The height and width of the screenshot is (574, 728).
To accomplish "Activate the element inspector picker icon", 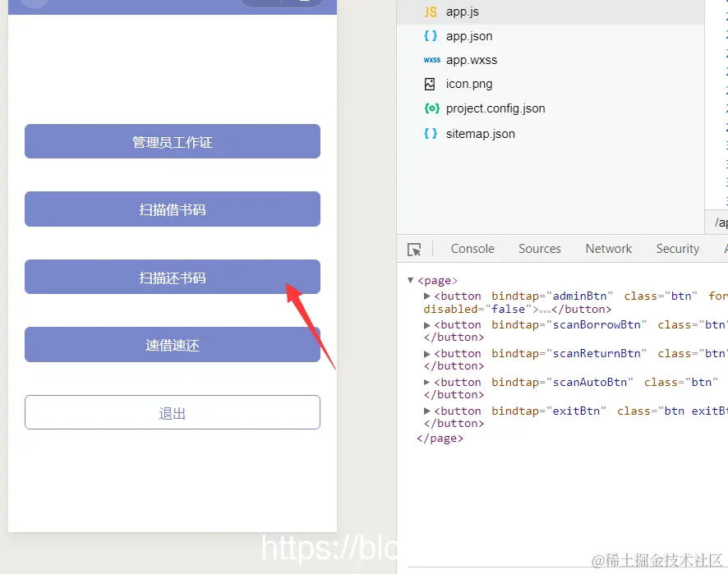I will pyautogui.click(x=414, y=250).
